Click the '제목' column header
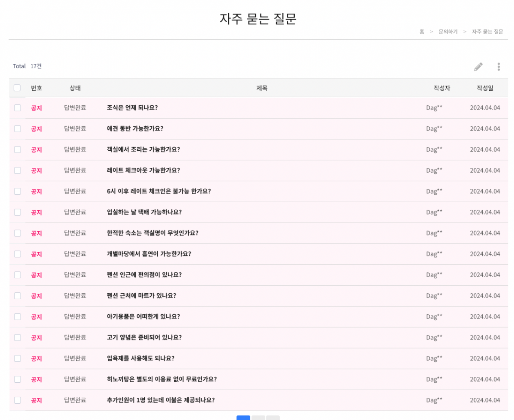 (x=262, y=88)
